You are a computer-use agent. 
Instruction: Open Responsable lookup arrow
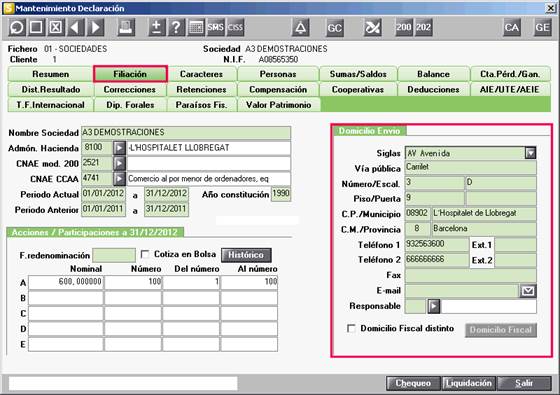click(x=434, y=306)
